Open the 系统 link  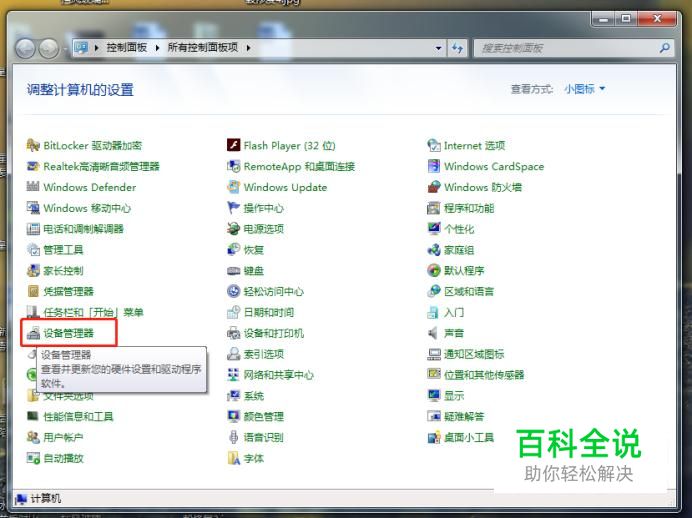click(254, 396)
